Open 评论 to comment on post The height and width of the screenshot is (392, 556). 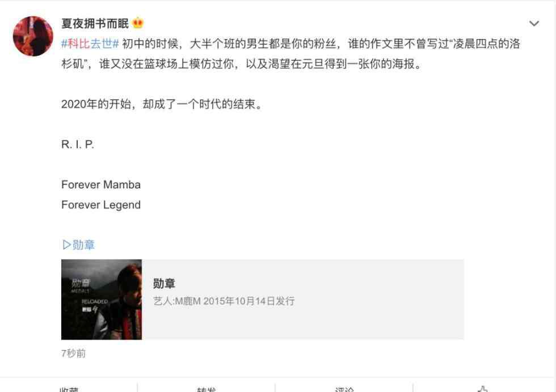(344, 389)
